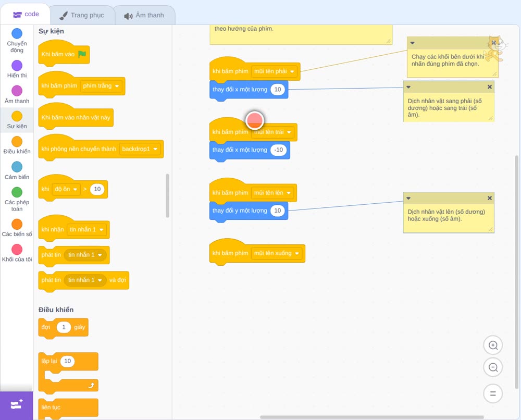521x420 pixels.
Task: Open the backdrop1 dropdown in the palette
Action: tap(140, 149)
